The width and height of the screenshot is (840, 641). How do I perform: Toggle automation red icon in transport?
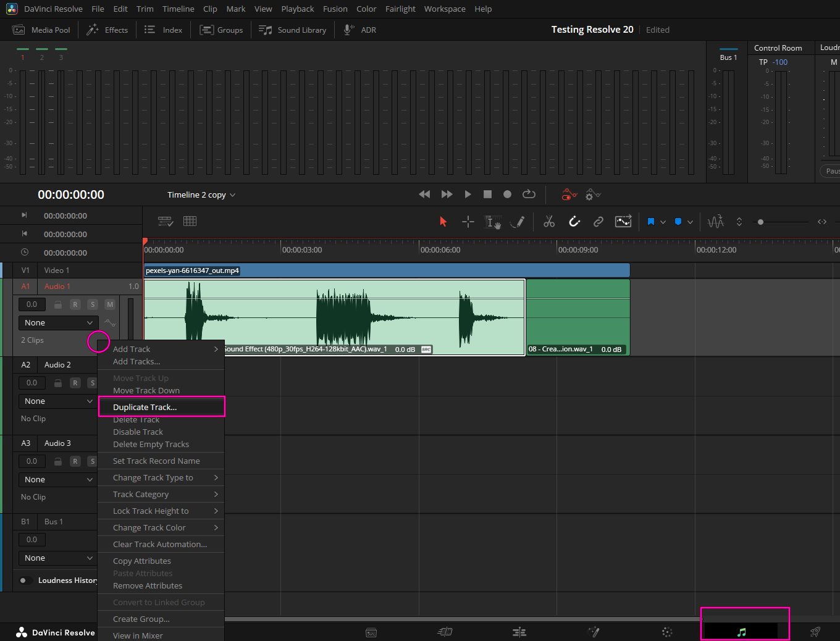click(x=569, y=195)
